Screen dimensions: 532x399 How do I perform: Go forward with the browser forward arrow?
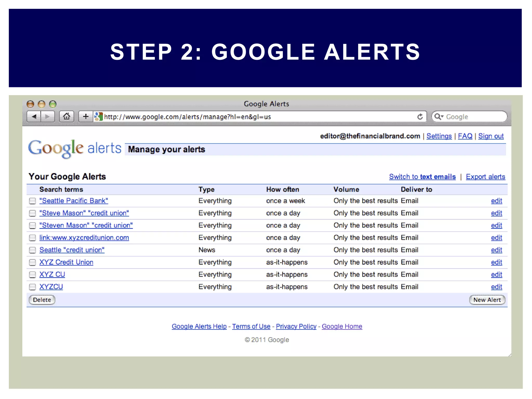(x=48, y=117)
